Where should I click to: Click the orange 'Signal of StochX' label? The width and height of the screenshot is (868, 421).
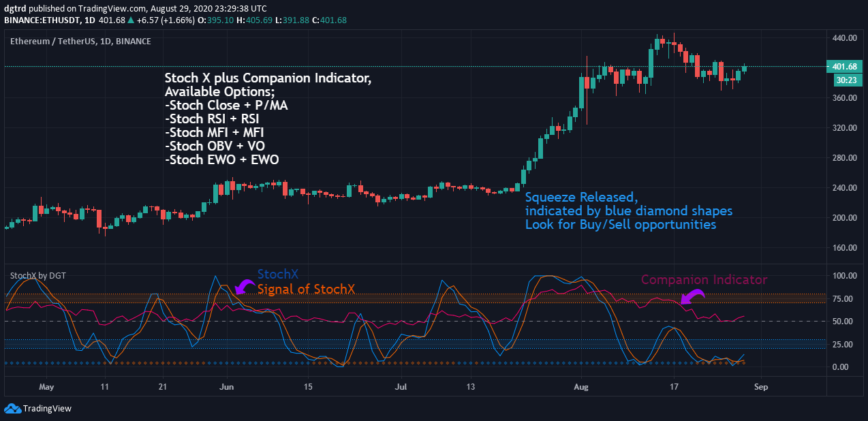[306, 289]
